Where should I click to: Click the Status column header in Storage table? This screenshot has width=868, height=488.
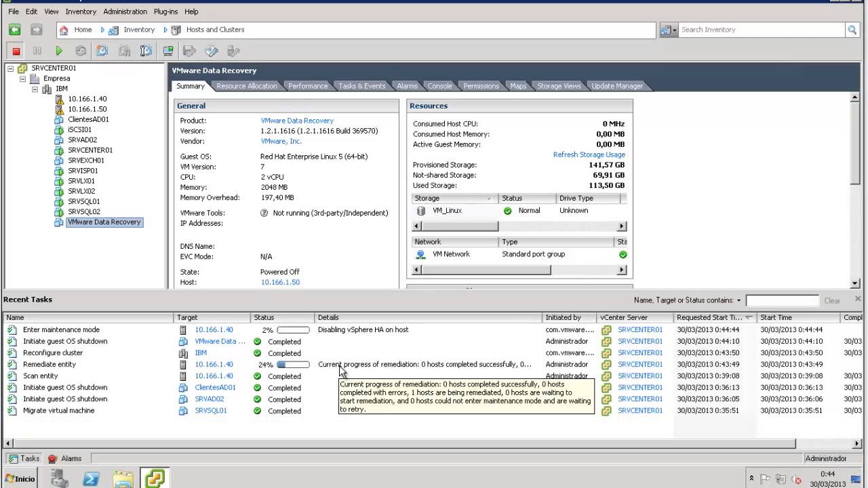click(527, 199)
